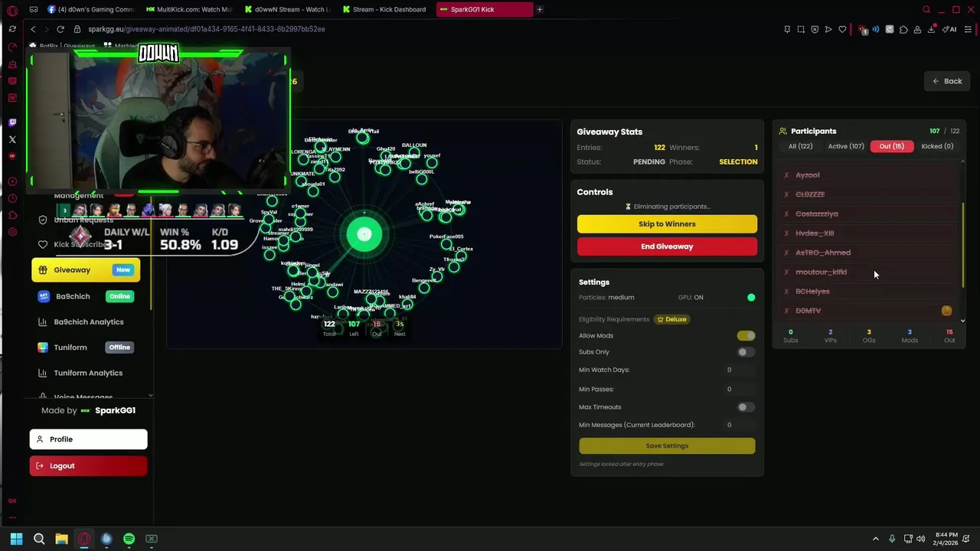This screenshot has height=551, width=980.
Task: Open sidebar settings gear icon
Action: pyautogui.click(x=11, y=232)
